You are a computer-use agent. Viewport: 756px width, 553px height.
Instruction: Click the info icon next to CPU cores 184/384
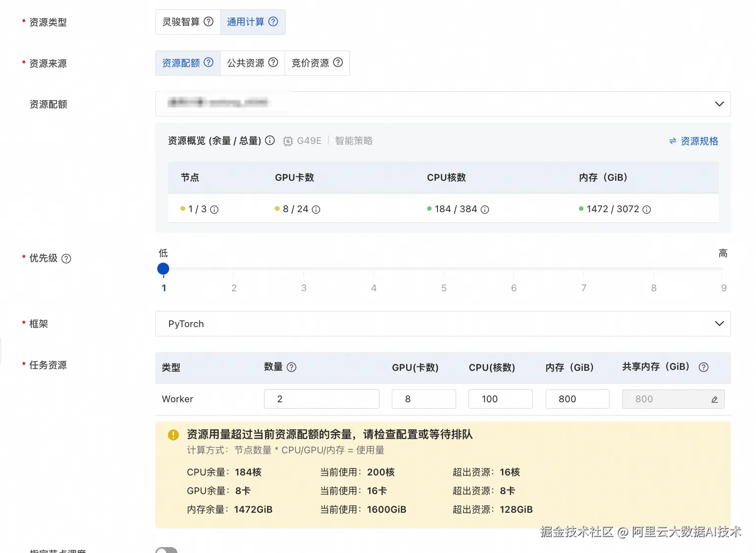point(485,209)
